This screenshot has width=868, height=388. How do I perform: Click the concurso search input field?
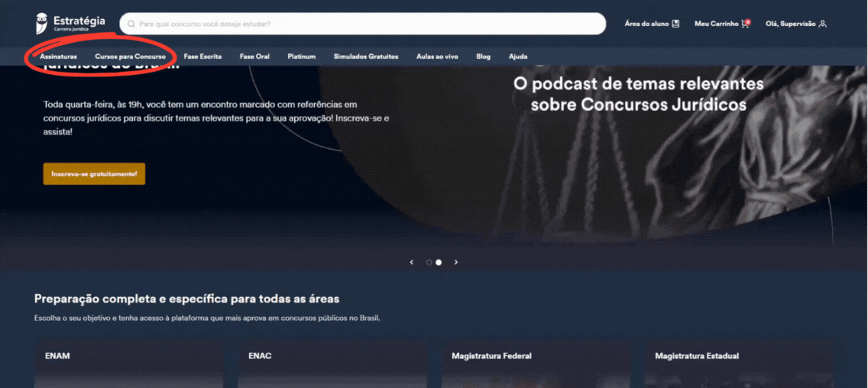point(363,24)
